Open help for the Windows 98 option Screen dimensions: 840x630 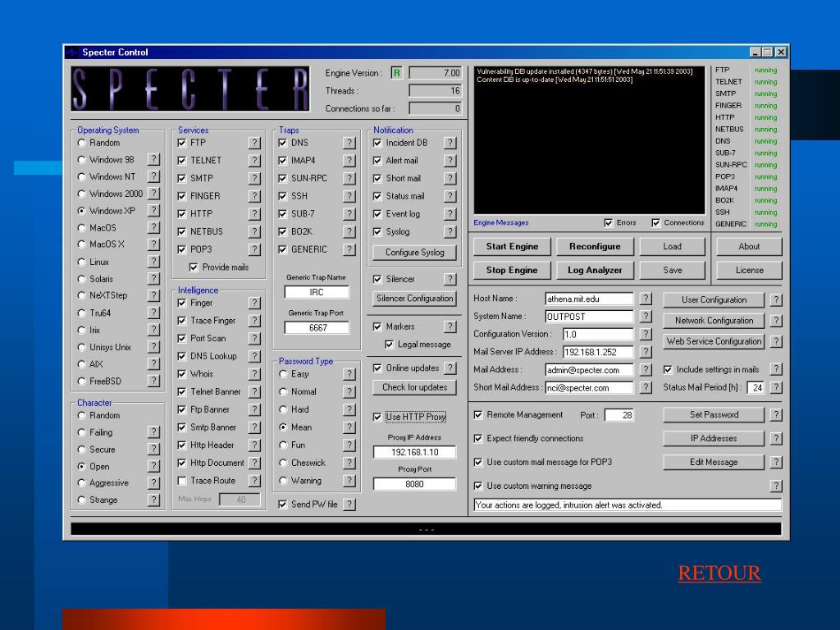click(x=153, y=160)
